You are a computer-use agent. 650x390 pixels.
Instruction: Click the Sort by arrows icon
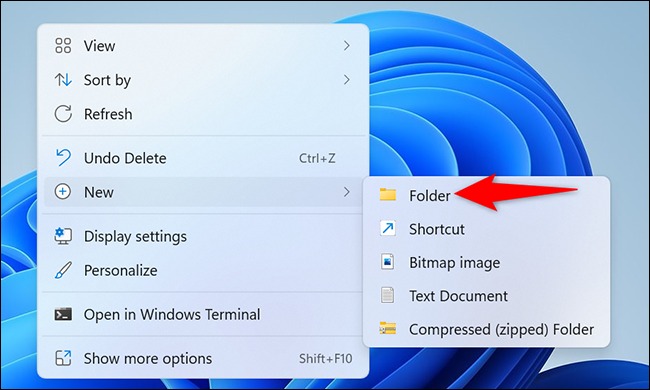(63, 80)
